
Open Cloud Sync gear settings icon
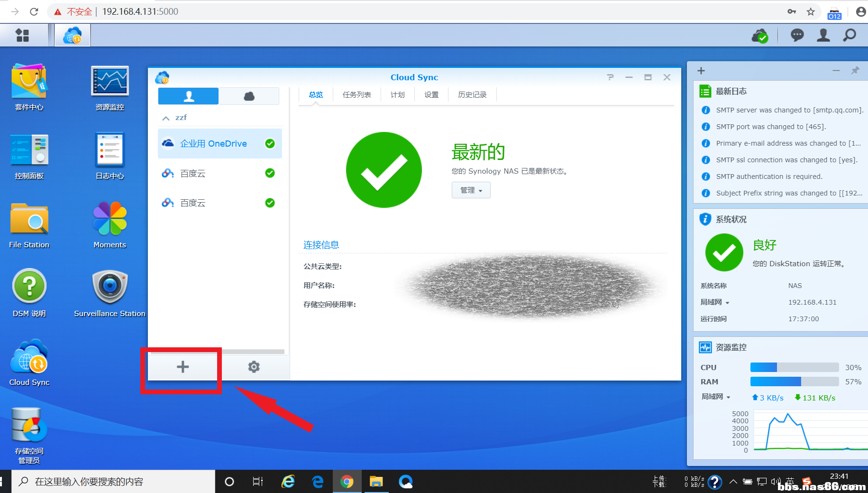point(254,367)
